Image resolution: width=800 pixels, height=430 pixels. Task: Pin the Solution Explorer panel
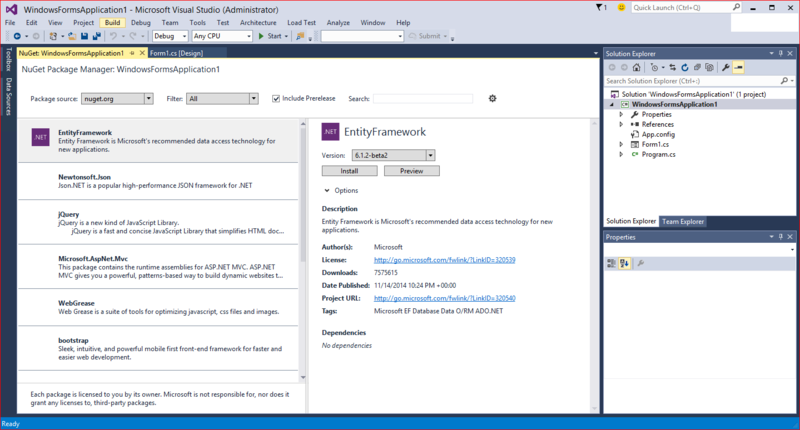click(x=781, y=54)
